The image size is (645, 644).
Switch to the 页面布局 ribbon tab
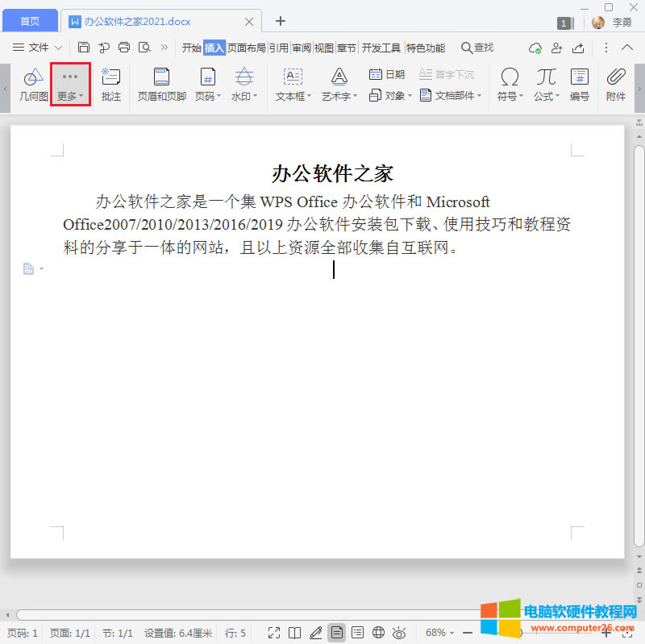click(x=248, y=48)
